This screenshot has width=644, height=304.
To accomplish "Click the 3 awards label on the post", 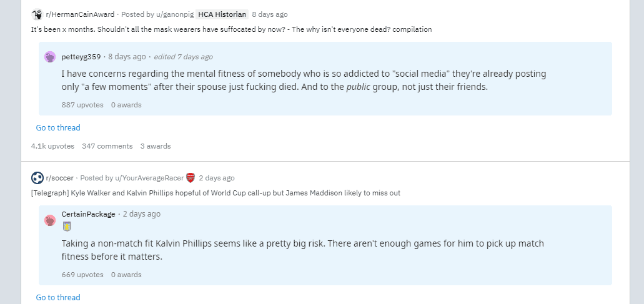I will [x=156, y=146].
